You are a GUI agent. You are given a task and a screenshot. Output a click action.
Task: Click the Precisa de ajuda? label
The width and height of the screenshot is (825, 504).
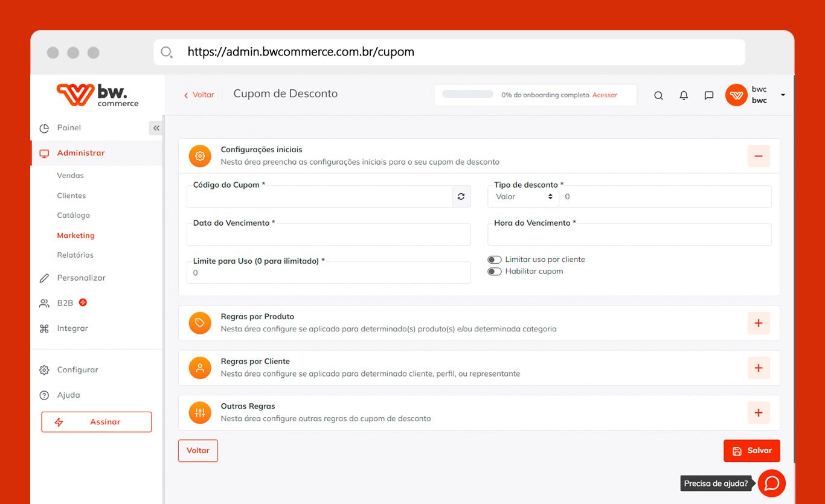716,483
